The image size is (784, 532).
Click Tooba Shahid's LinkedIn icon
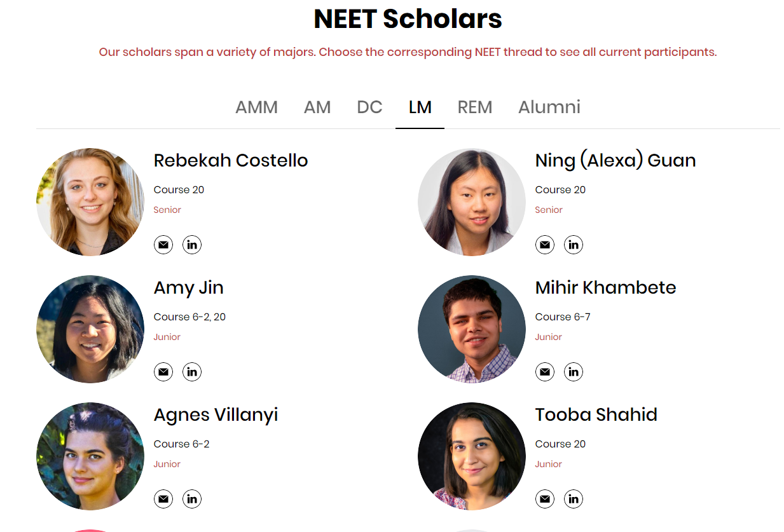tap(574, 499)
